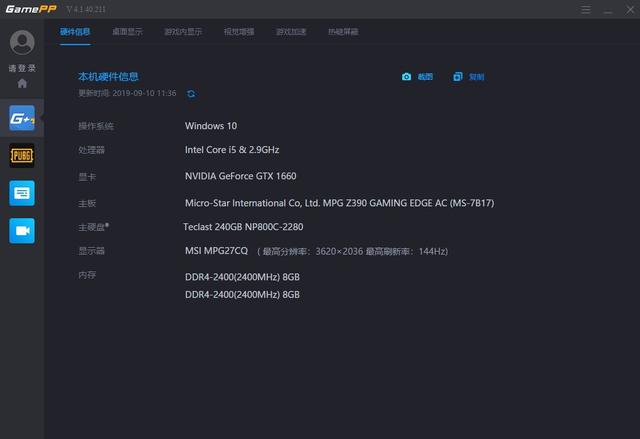Viewport: 640px width, 439px height.
Task: Open the G+ sidebar module
Action: click(22, 118)
